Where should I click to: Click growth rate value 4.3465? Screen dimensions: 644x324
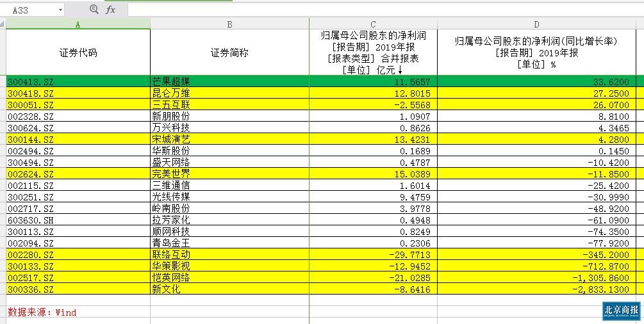tap(536, 127)
